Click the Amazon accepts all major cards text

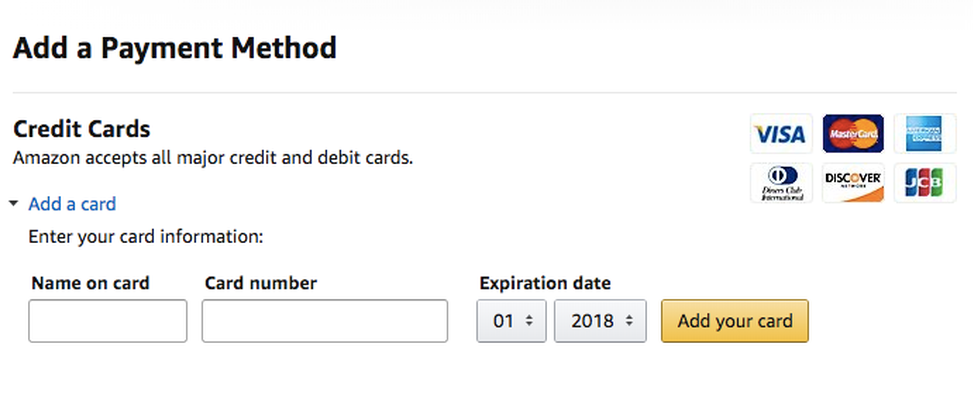[x=213, y=158]
